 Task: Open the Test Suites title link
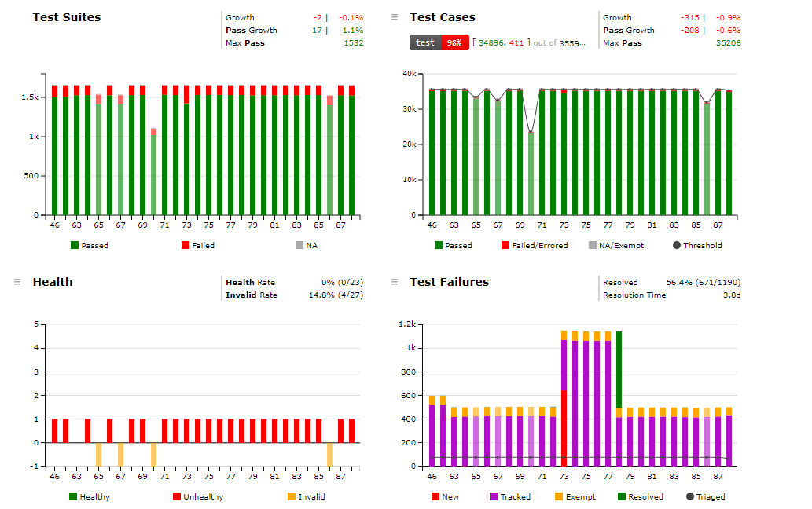67,17
